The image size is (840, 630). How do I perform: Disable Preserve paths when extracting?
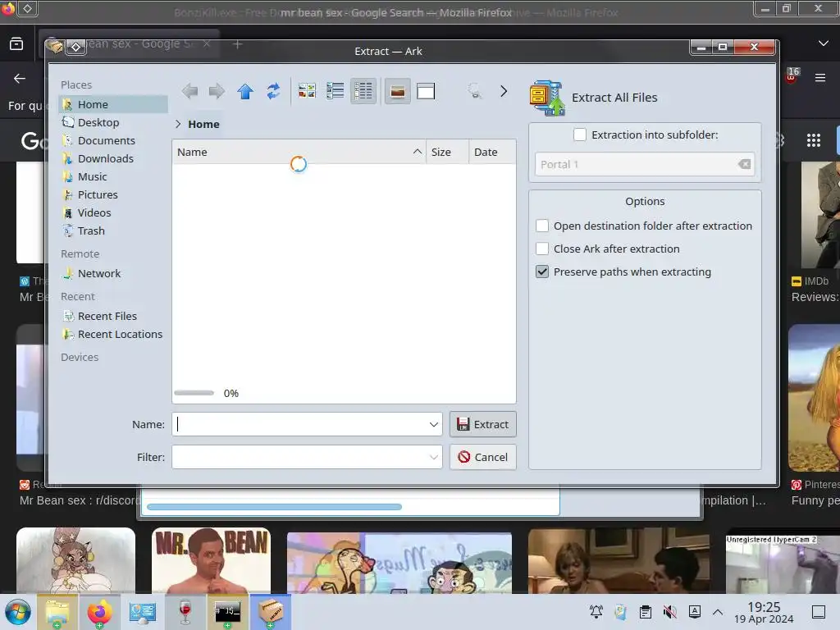[x=542, y=272]
